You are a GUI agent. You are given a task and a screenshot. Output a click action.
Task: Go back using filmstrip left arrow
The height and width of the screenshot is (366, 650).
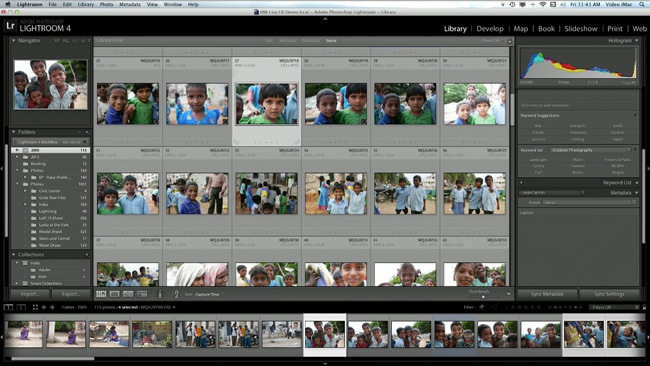coord(44,307)
